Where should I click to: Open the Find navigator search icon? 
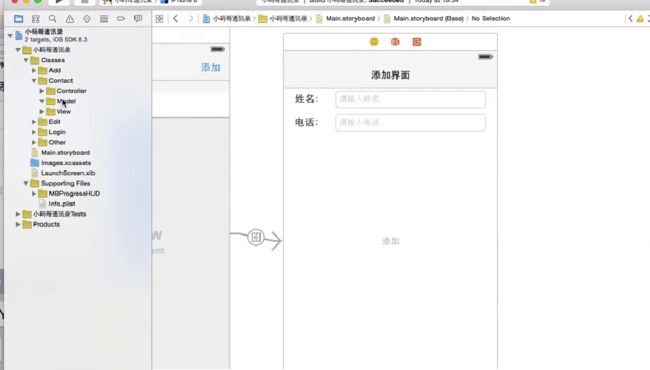pyautogui.click(x=52, y=19)
